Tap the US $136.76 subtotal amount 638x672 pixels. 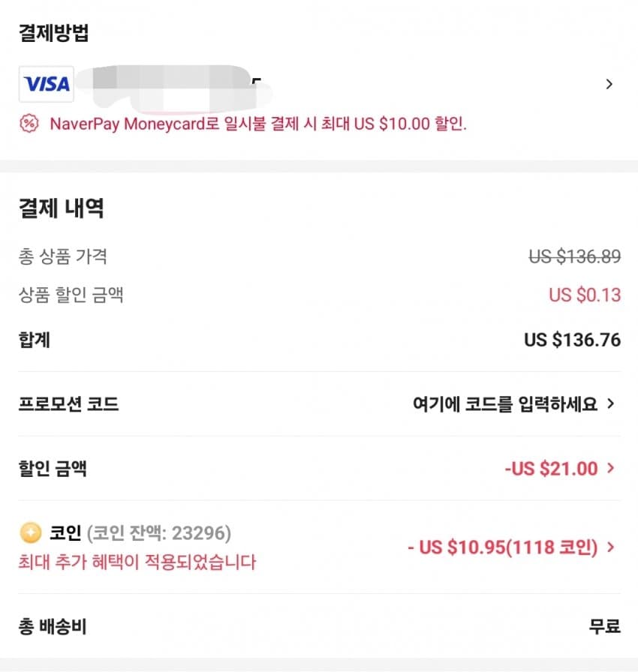[x=573, y=340]
